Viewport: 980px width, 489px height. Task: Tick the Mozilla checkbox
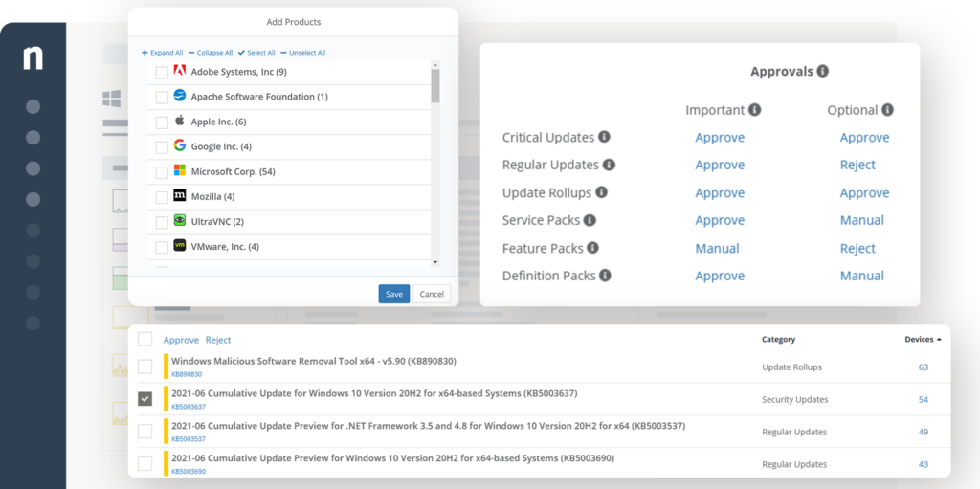point(162,197)
